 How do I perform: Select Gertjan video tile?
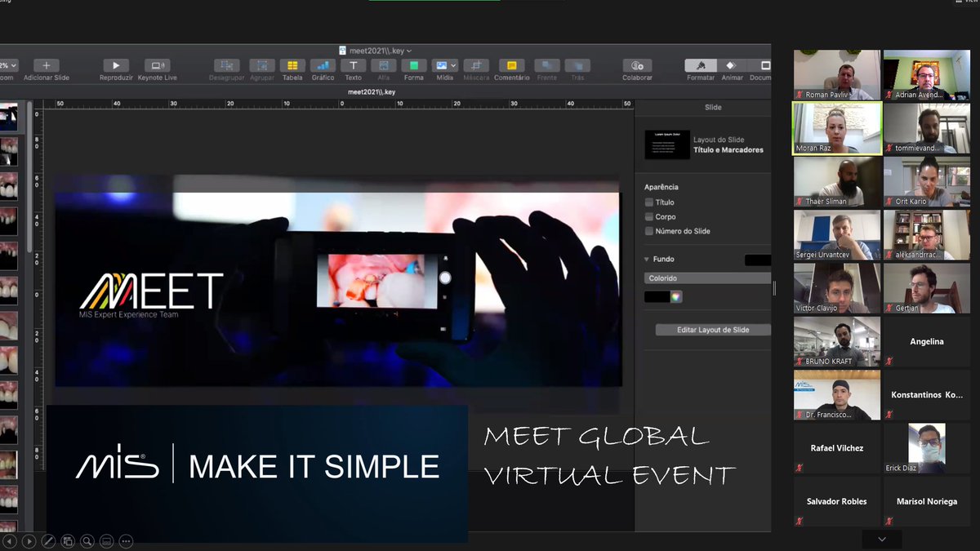(926, 288)
